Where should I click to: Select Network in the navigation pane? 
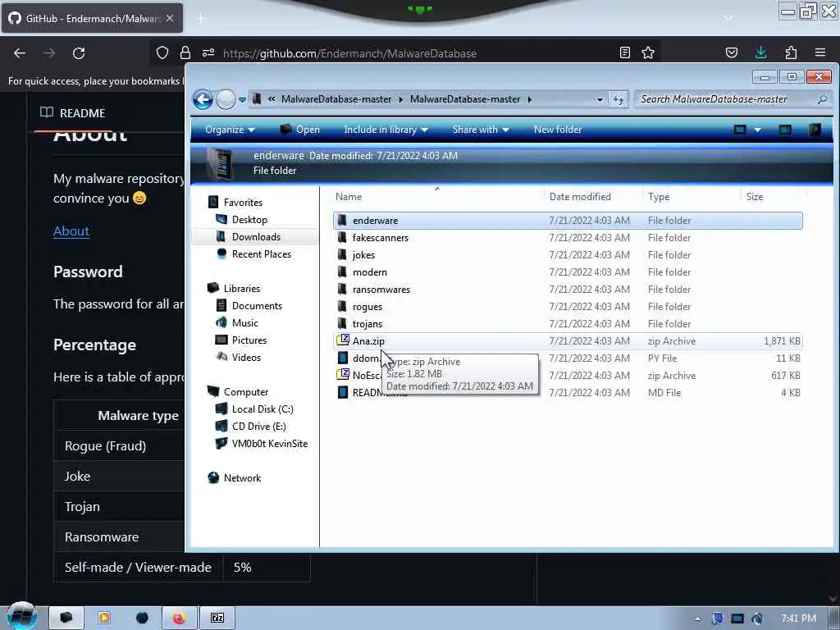[242, 478]
